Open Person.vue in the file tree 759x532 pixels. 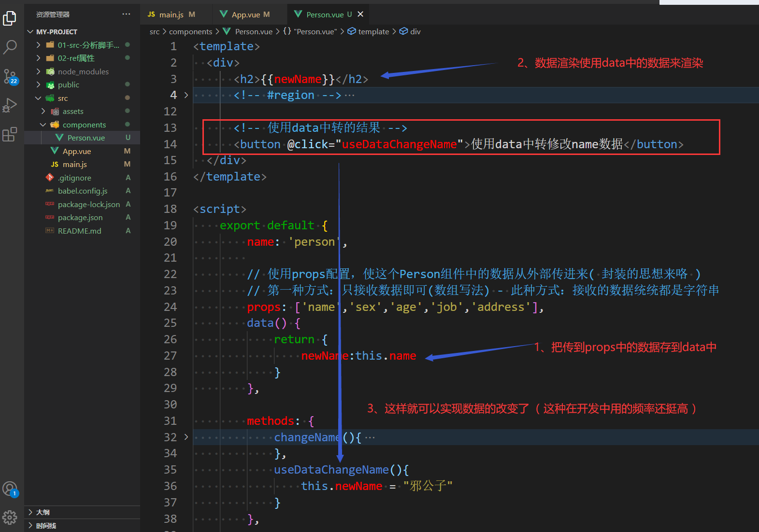coord(82,138)
